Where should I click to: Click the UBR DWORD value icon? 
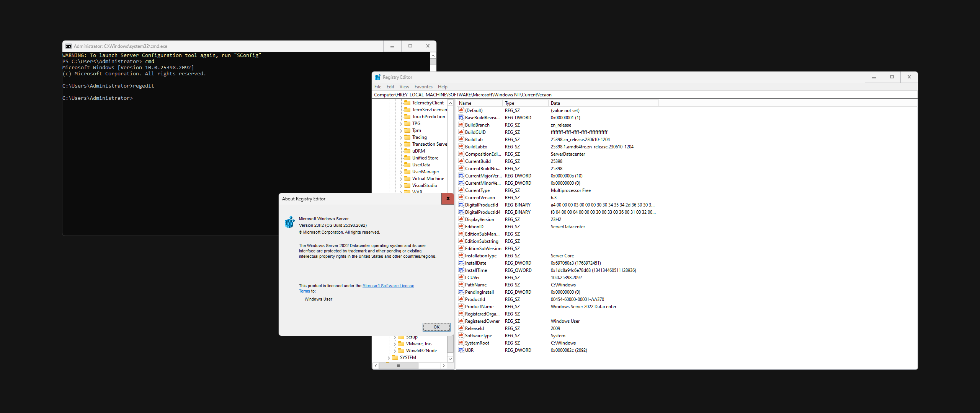click(461, 350)
